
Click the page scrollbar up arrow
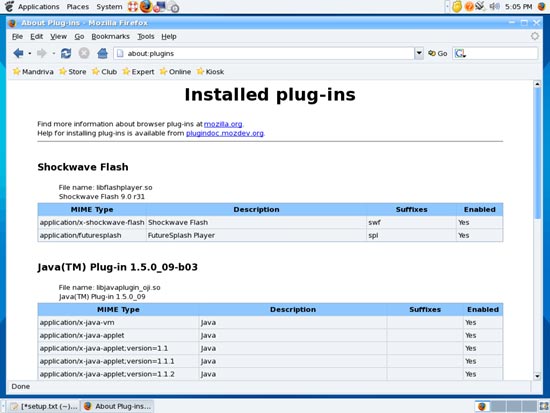[x=537, y=84]
